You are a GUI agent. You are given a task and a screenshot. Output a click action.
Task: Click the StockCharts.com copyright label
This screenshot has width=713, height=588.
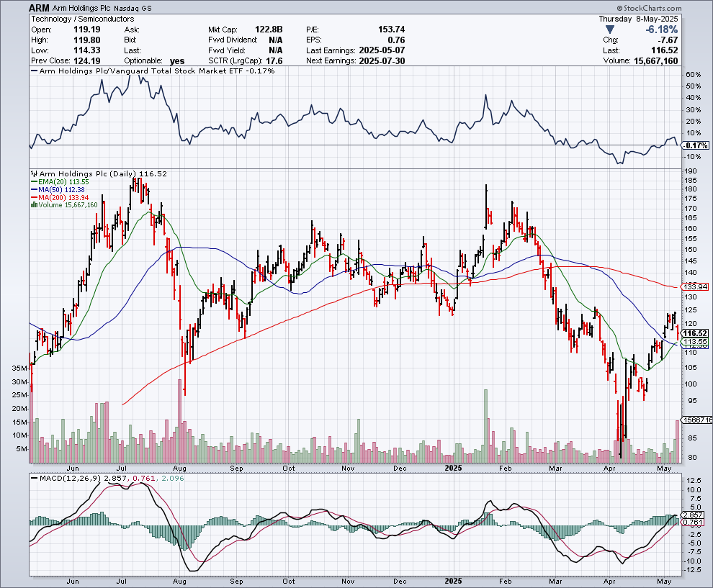(650, 8)
